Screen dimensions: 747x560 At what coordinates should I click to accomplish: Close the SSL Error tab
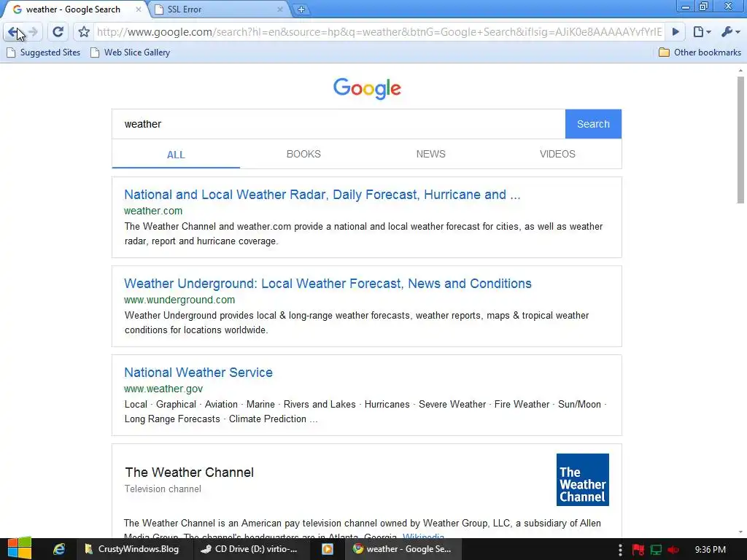279,9
